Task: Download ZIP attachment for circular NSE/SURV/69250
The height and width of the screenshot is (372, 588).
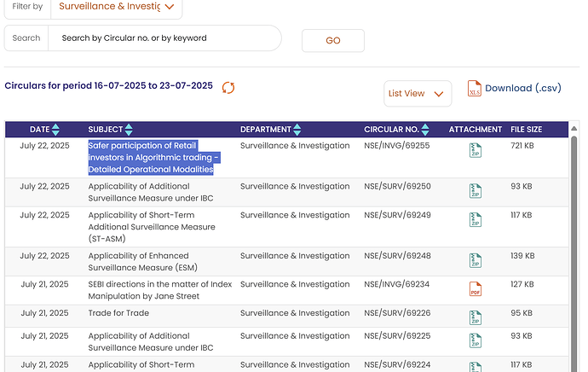Action: coord(475,191)
